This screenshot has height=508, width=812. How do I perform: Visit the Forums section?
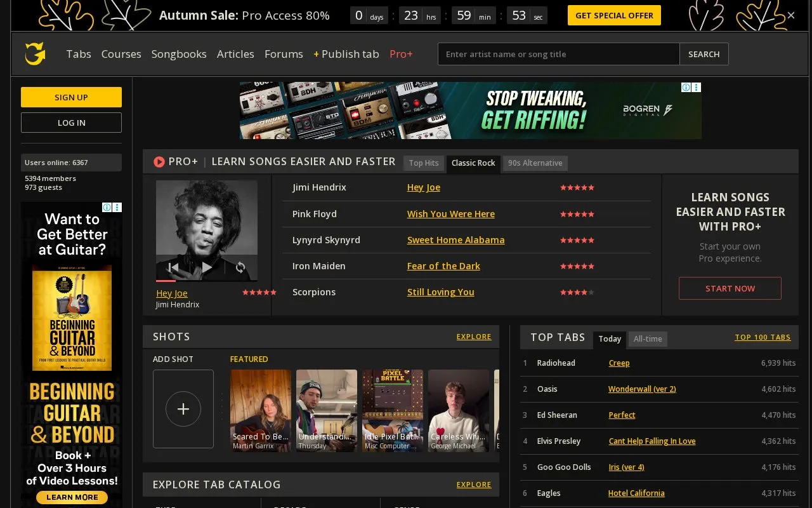284,54
